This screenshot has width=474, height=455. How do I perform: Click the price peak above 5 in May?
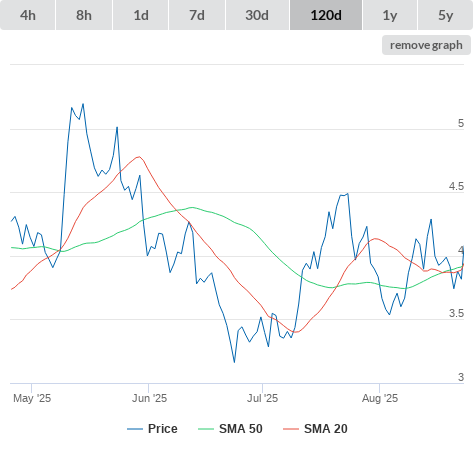(x=83, y=104)
